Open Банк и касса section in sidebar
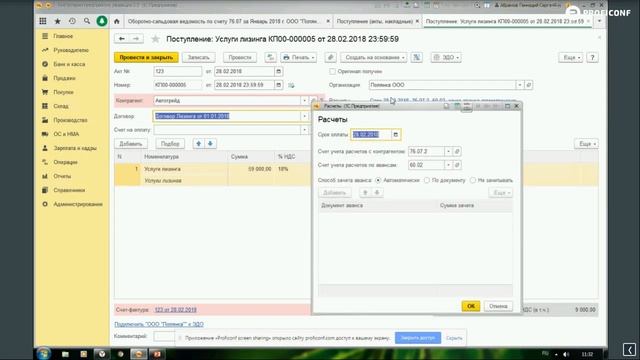This screenshot has height=360, width=640. pyautogui.click(x=69, y=64)
